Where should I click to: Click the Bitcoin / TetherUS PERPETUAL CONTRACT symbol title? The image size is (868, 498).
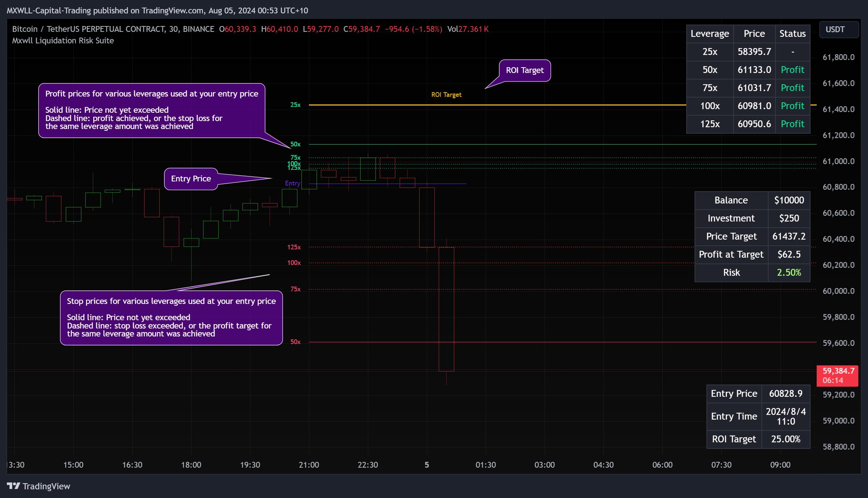click(113, 29)
